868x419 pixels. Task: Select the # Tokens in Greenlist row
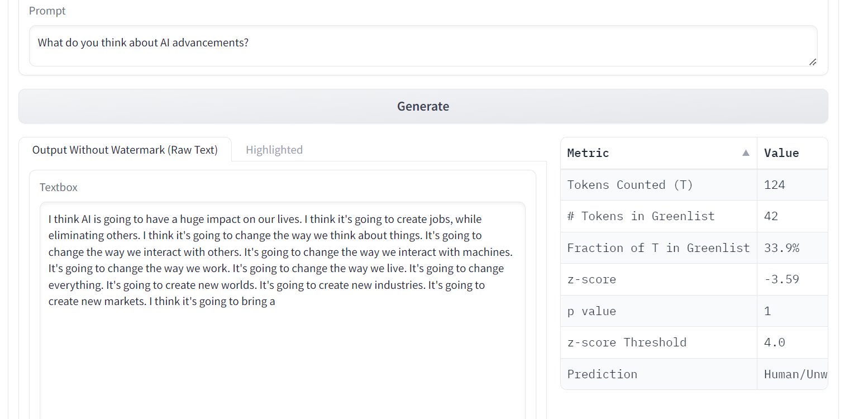coord(694,216)
